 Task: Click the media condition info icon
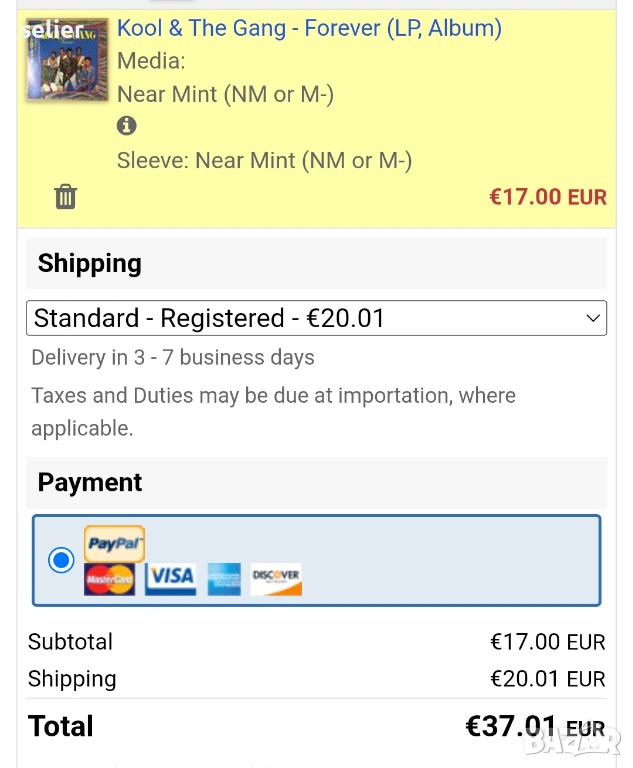(126, 126)
